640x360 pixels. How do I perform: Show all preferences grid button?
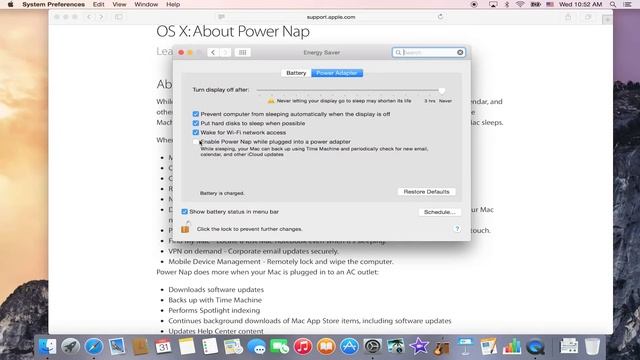242,52
